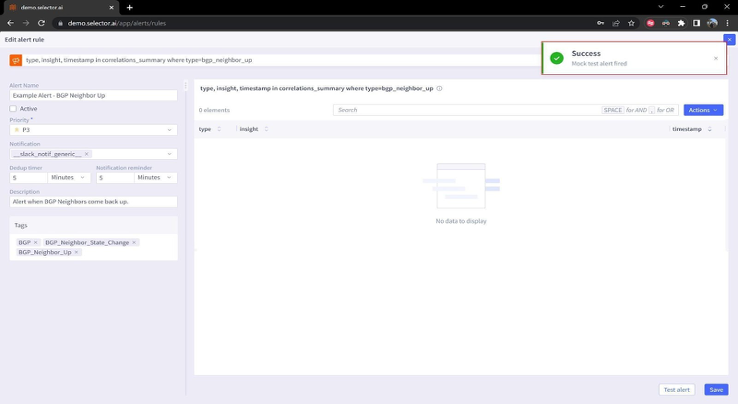Remove the BGP_Neighbor_Up tag

tap(76, 252)
